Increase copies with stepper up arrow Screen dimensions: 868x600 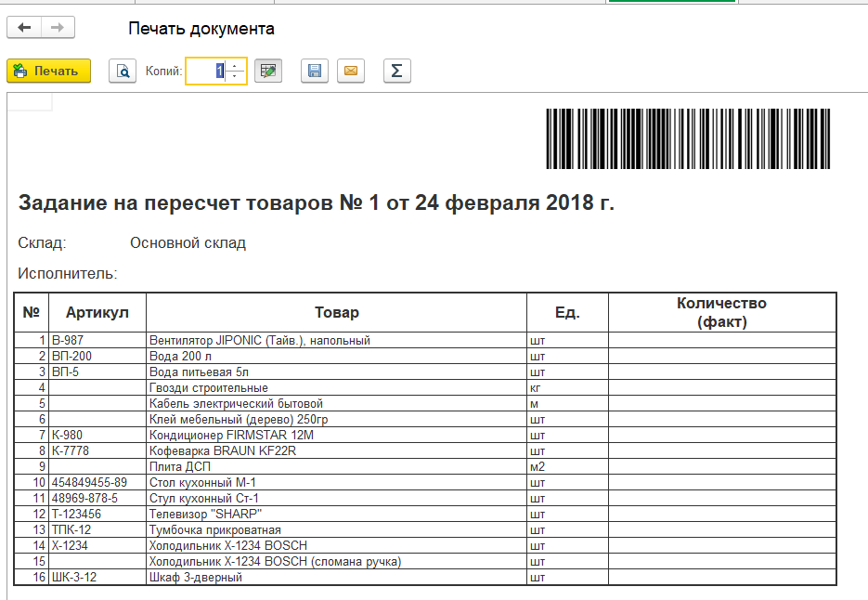[235, 66]
